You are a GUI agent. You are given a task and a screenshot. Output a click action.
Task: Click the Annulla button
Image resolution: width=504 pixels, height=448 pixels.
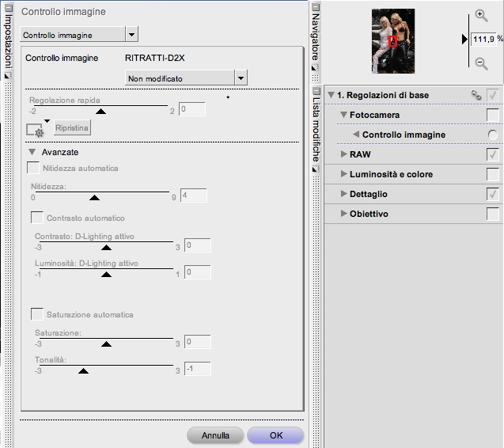tap(215, 435)
